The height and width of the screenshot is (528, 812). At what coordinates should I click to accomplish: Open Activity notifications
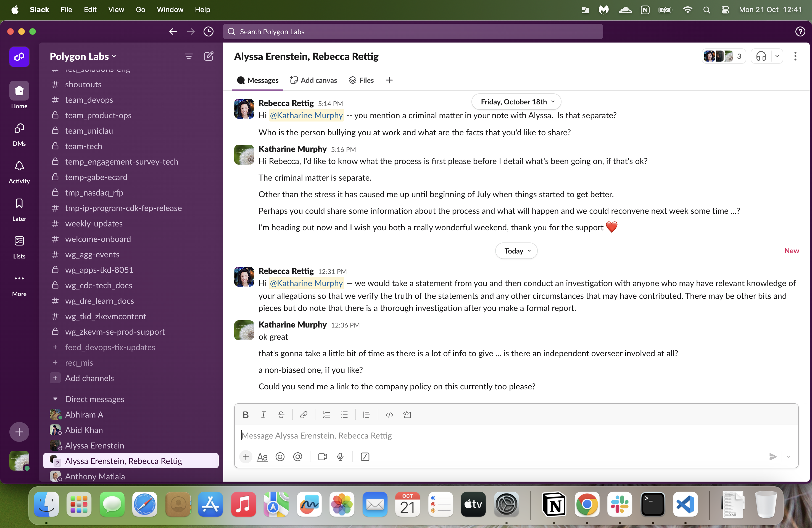point(19,172)
